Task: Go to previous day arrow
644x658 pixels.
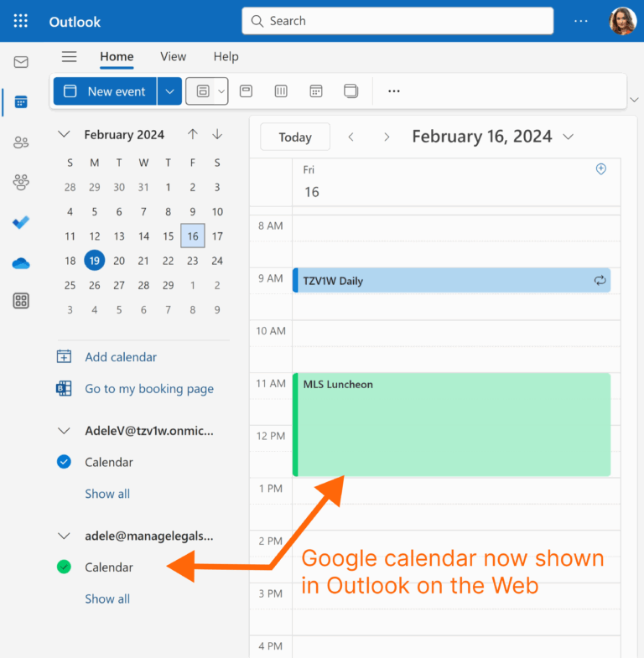Action: coord(351,137)
